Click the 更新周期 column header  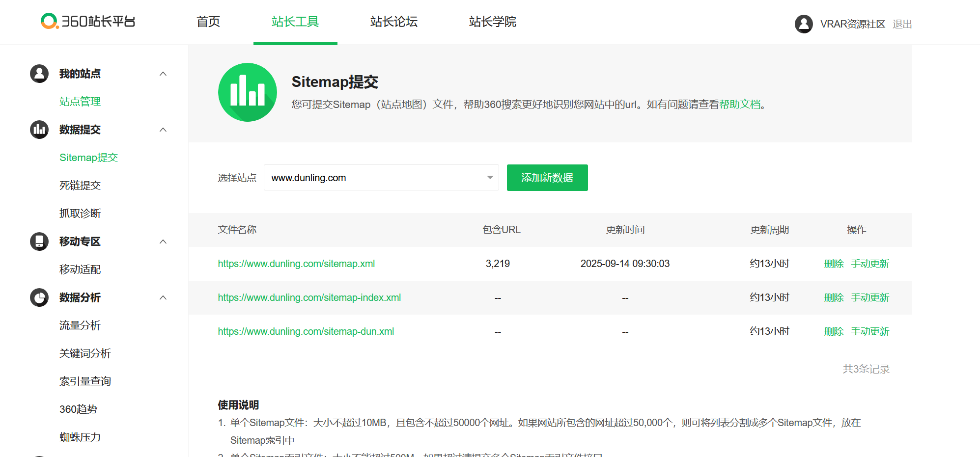click(x=769, y=230)
